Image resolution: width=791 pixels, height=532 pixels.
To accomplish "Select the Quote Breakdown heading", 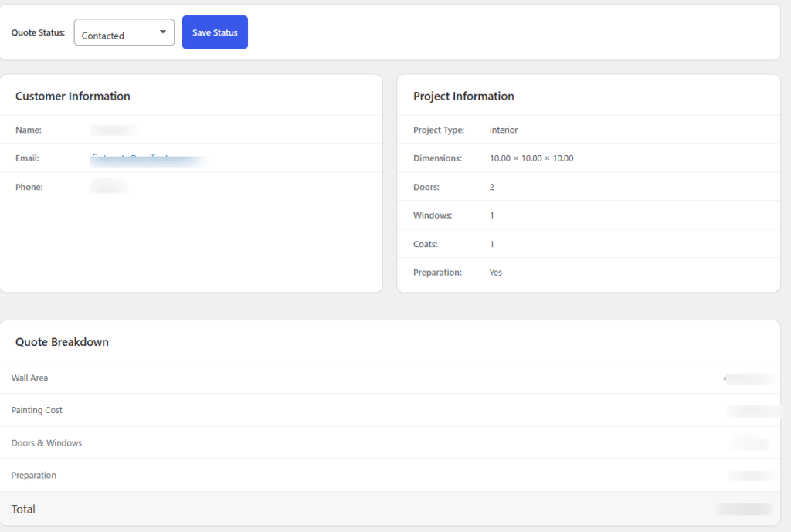I will coord(62,342).
